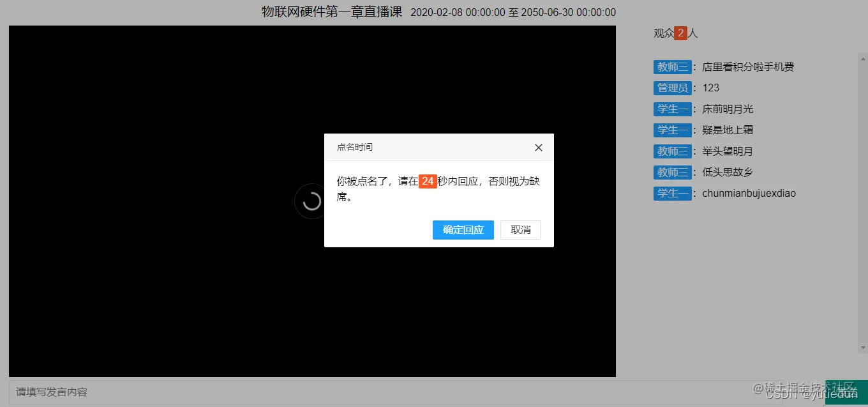Click the 学生一 tag beside chunmianbujuexdiao
Screen dimensions: 868x407
(x=673, y=194)
